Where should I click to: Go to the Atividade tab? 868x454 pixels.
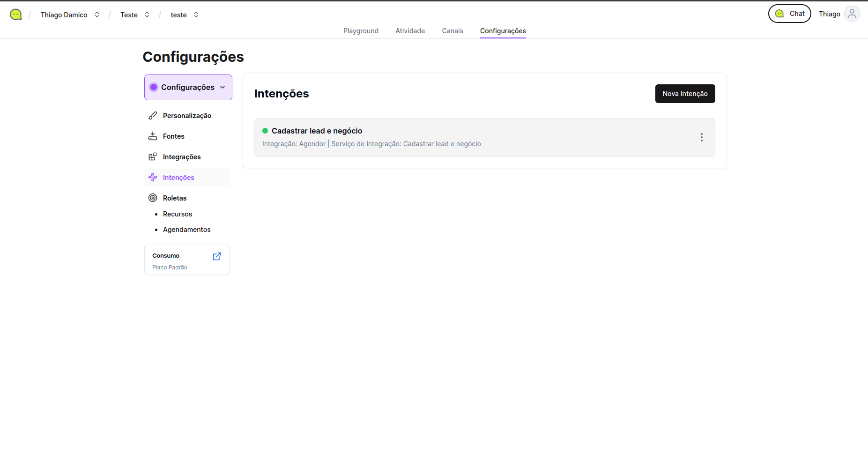410,31
